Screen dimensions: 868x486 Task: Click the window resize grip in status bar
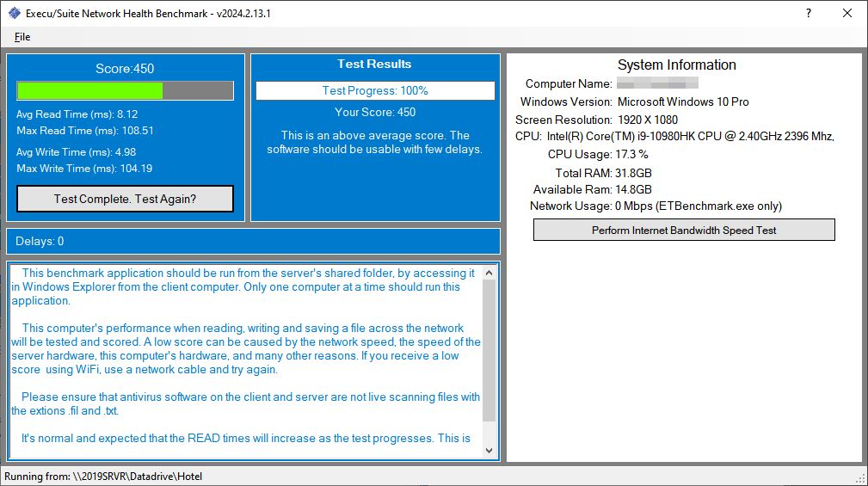tap(861, 479)
